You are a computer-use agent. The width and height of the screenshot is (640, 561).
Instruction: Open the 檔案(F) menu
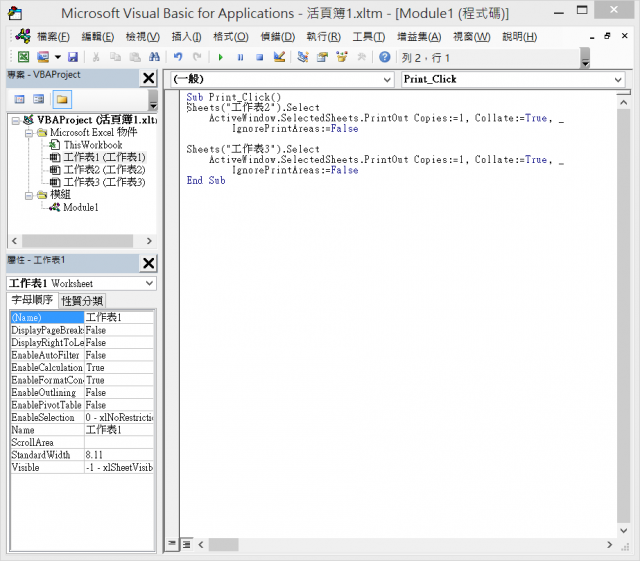coord(53,37)
